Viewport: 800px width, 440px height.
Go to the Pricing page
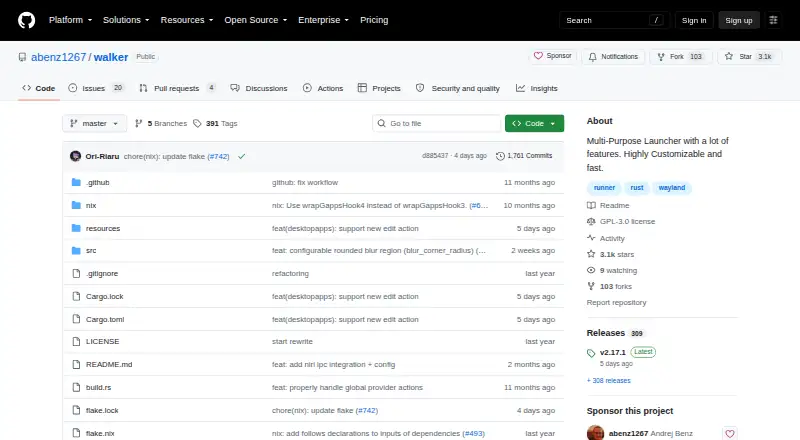pos(374,20)
